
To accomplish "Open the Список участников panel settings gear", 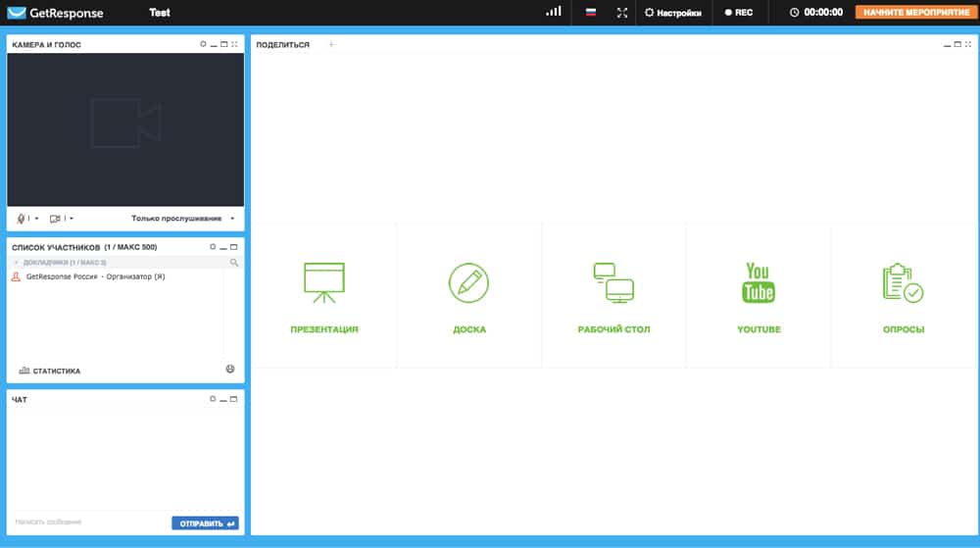I will (213, 247).
